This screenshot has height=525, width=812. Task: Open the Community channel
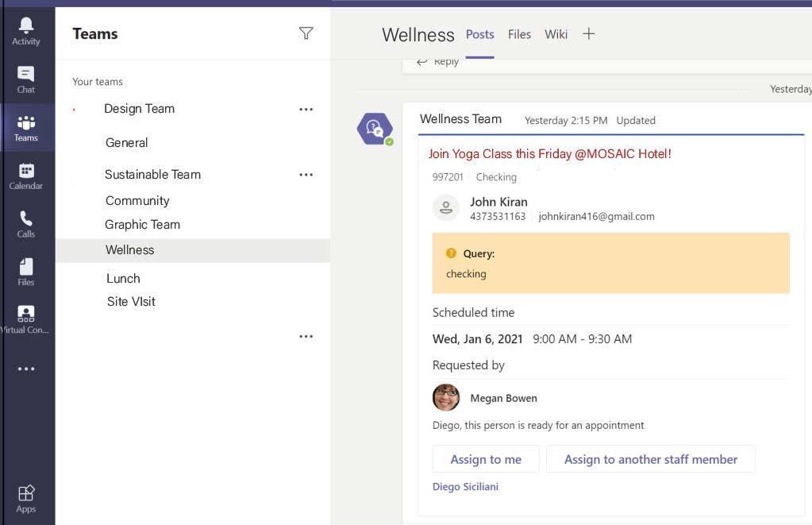pyautogui.click(x=137, y=201)
